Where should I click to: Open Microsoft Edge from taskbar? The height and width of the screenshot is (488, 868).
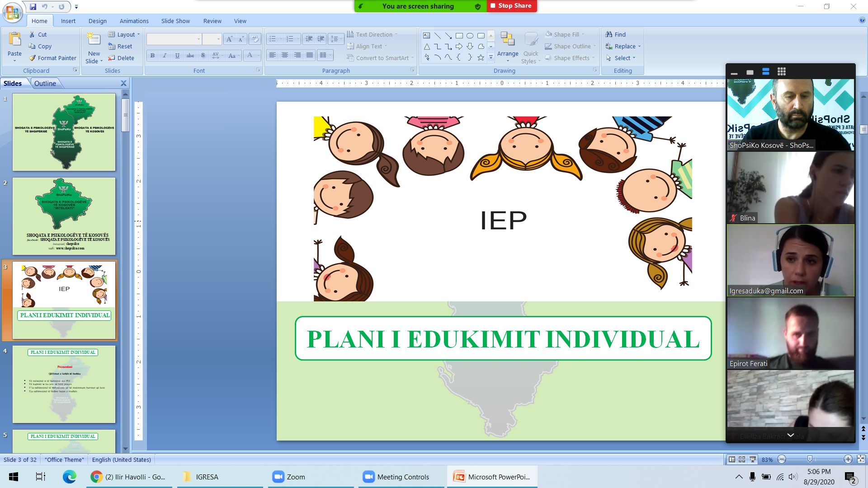(69, 477)
